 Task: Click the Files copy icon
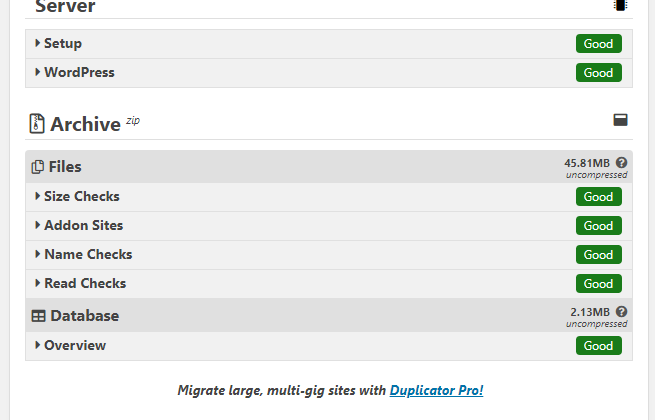point(38,167)
